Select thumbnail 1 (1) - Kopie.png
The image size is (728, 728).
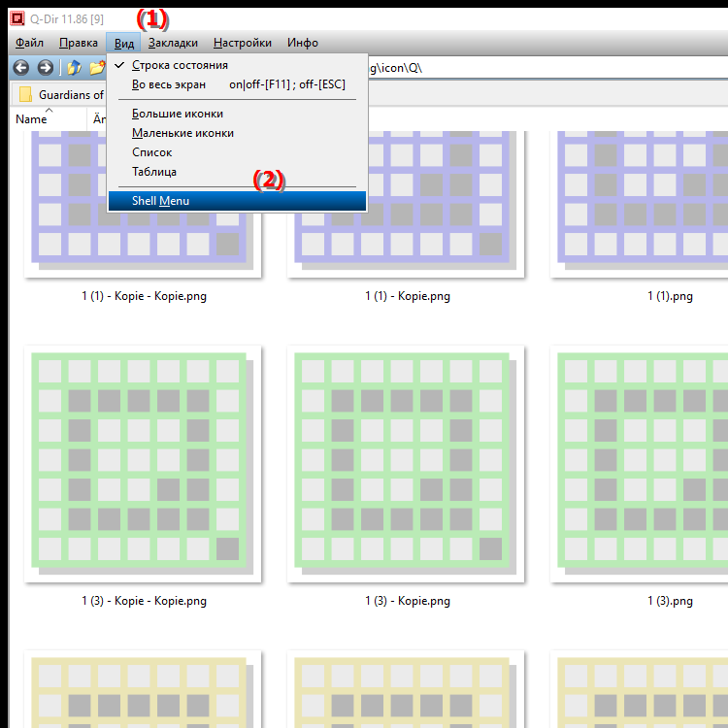(x=406, y=204)
